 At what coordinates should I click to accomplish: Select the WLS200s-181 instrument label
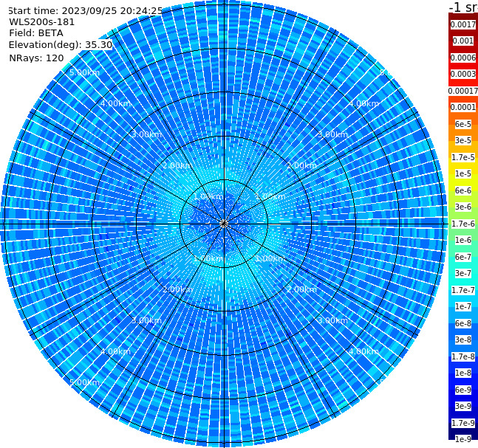click(x=42, y=22)
